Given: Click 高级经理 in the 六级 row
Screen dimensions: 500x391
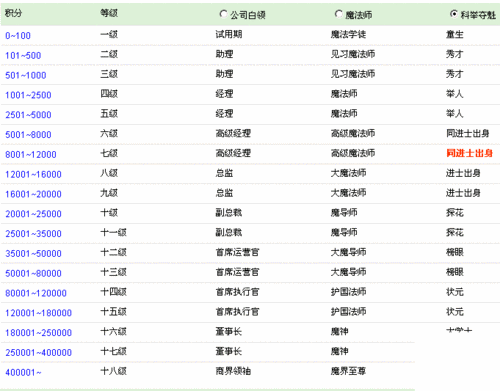Looking at the screenshot, I should [x=233, y=133].
